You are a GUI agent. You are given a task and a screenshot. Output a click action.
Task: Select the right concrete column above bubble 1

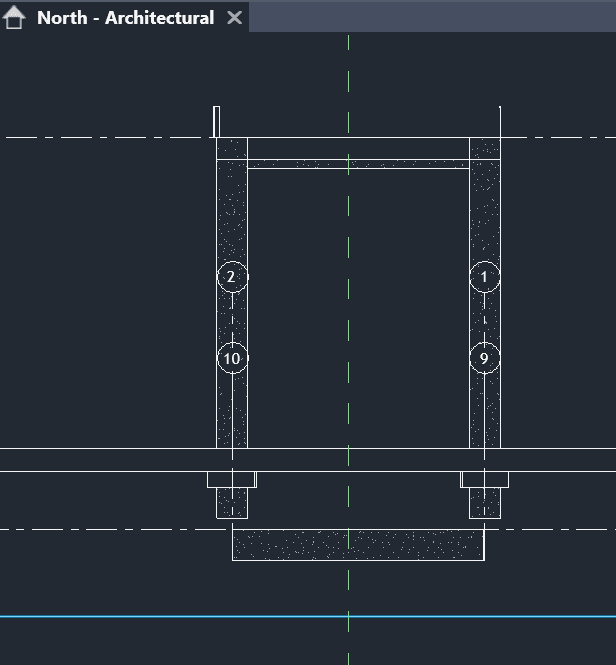485,210
